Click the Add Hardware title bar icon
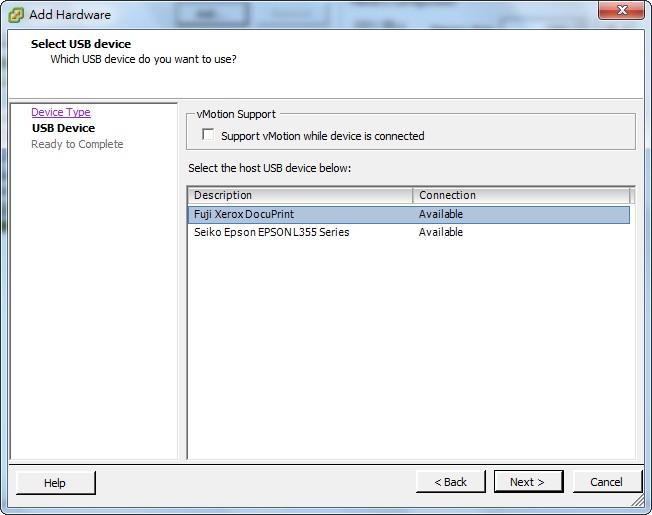The height and width of the screenshot is (515, 652). tap(16, 15)
